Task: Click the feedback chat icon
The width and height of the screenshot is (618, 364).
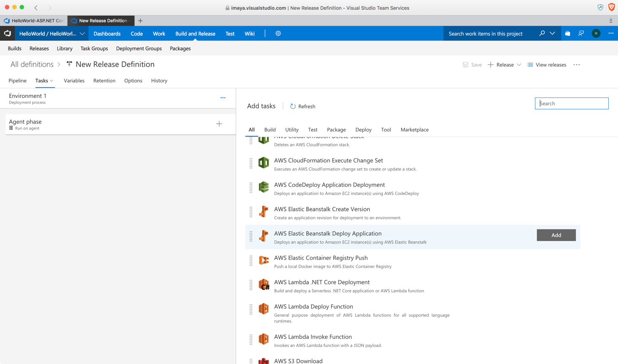Action: (581, 33)
